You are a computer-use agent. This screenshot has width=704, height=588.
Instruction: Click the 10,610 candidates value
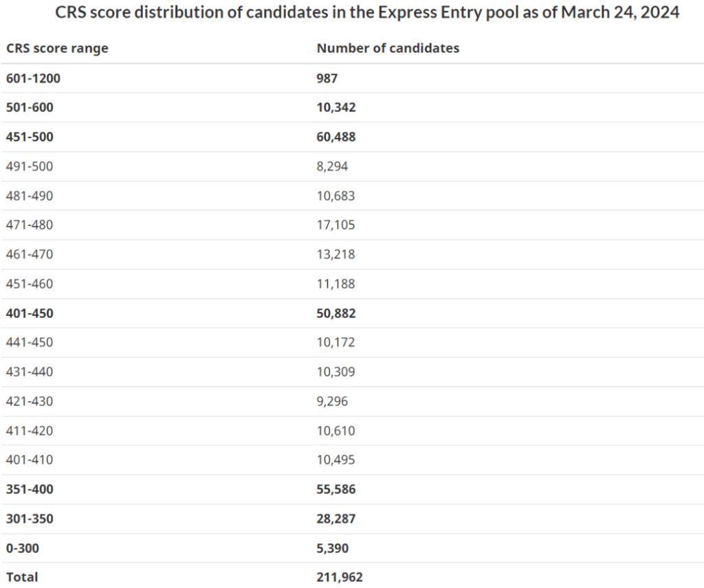[x=335, y=431]
